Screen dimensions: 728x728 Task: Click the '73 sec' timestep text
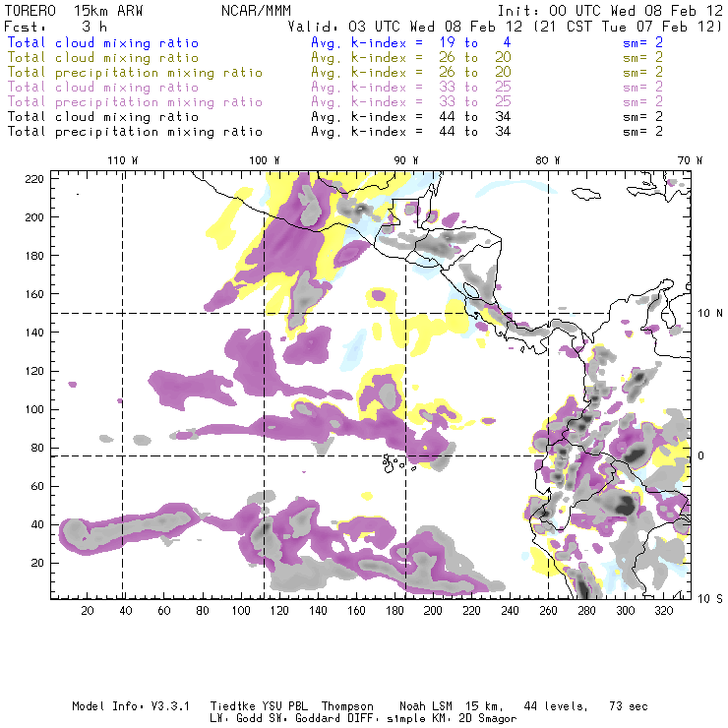[x=629, y=706]
